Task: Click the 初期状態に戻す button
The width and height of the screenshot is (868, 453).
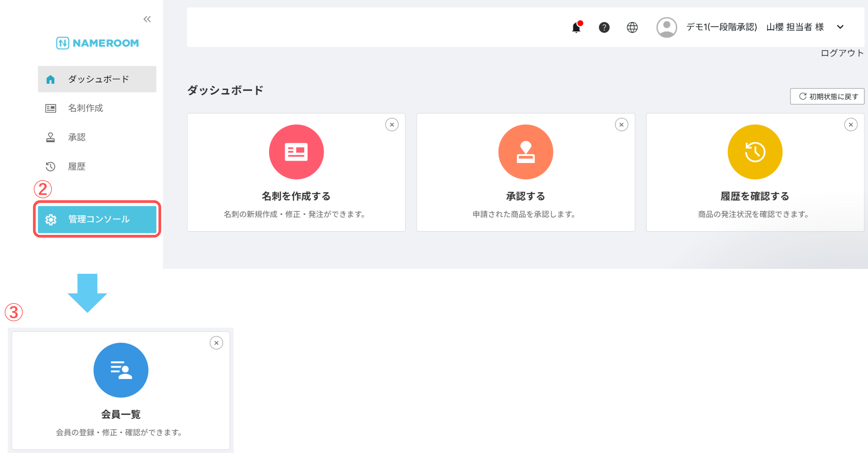Action: tap(827, 96)
